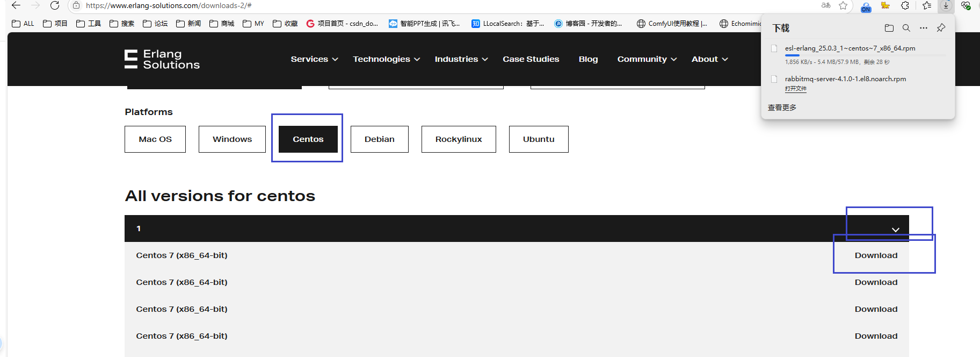
Task: Click the Erlang Solutions logo
Action: click(162, 59)
